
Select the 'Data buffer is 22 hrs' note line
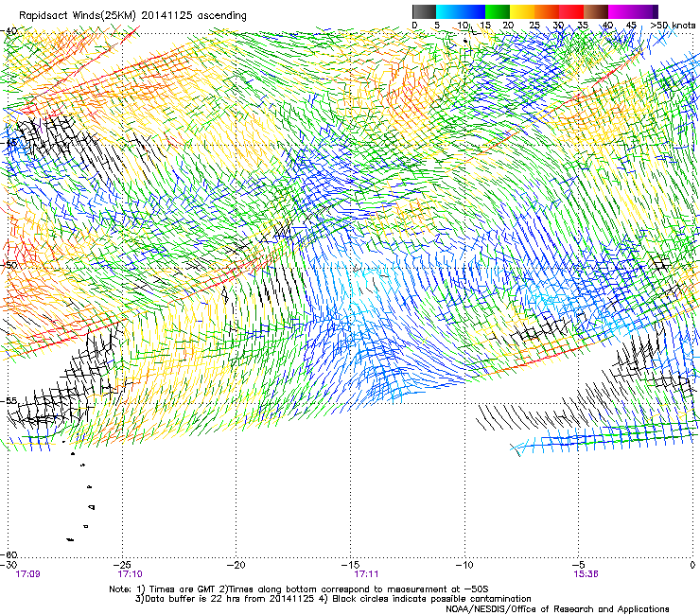[x=333, y=599]
